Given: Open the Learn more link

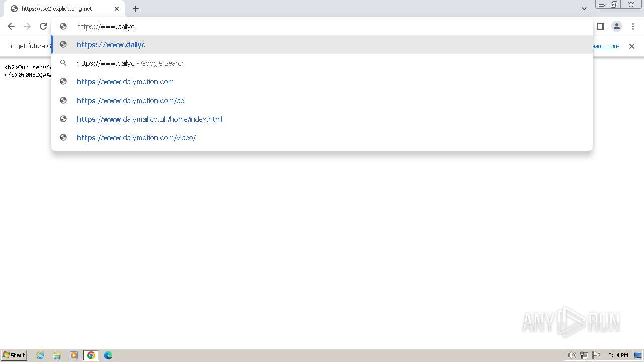Looking at the screenshot, I should click(606, 46).
